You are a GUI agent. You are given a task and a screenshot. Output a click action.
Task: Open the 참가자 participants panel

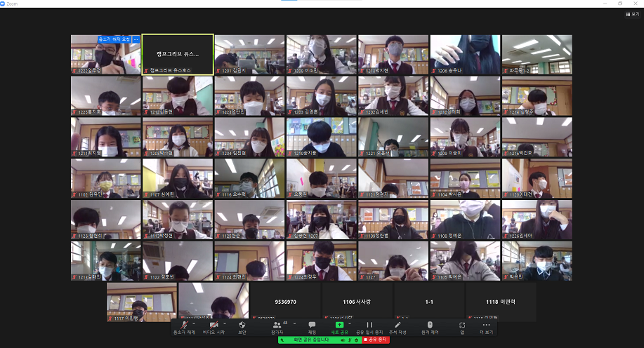click(277, 325)
